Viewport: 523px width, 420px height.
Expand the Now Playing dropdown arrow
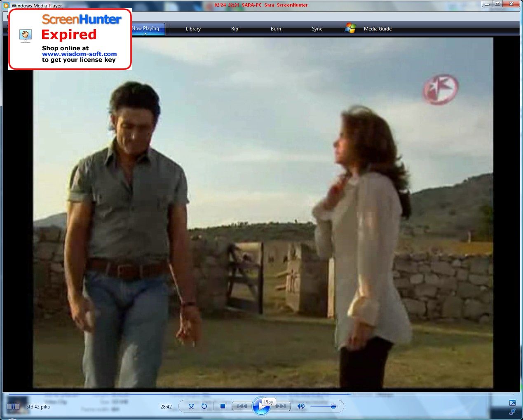(x=145, y=34)
